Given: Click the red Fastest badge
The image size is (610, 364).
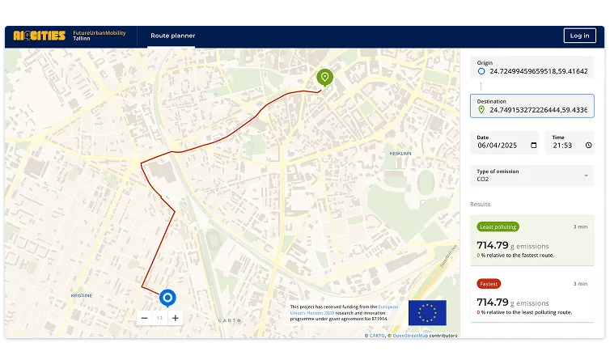Looking at the screenshot, I should pos(489,284).
